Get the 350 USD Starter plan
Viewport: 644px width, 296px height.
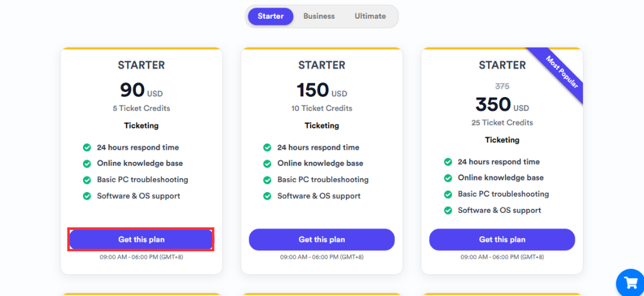coord(502,239)
